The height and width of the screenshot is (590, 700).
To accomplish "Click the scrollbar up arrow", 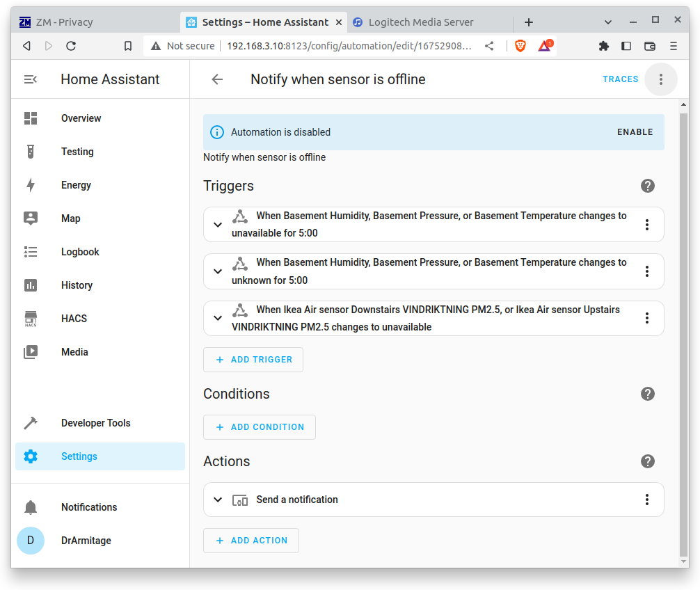I will (x=683, y=105).
